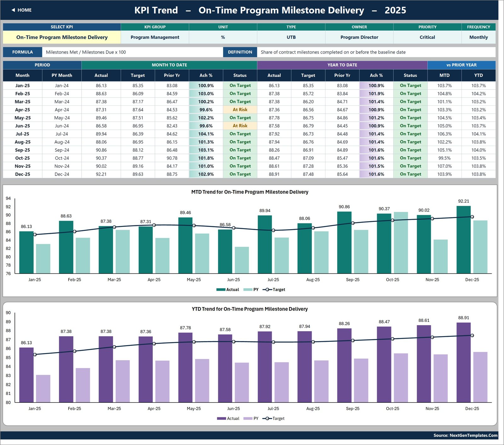Select the definition text field
This screenshot has width=504, height=445.
(376, 52)
